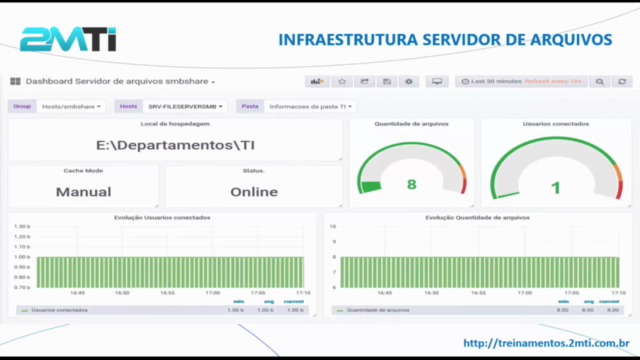640x360 pixels.
Task: Click the 2MTI logo
Action: pos(68,39)
